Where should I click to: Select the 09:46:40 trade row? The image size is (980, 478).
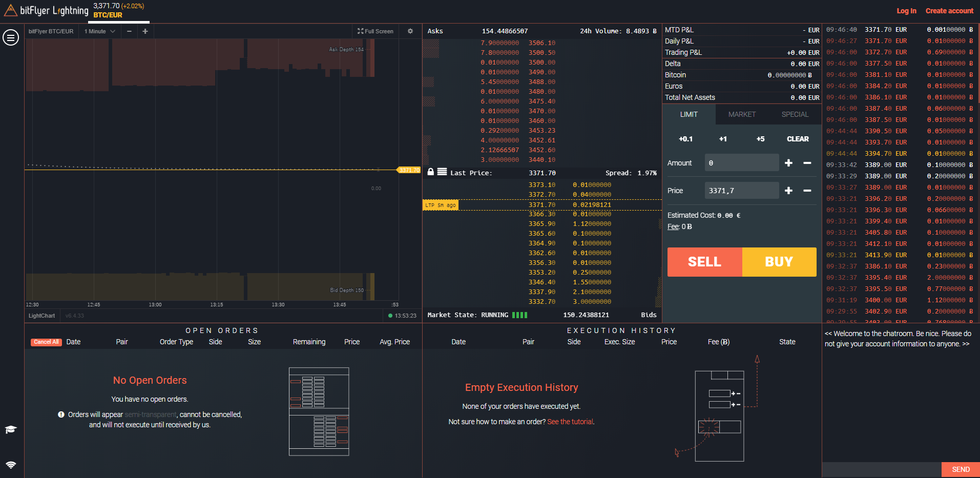900,30
